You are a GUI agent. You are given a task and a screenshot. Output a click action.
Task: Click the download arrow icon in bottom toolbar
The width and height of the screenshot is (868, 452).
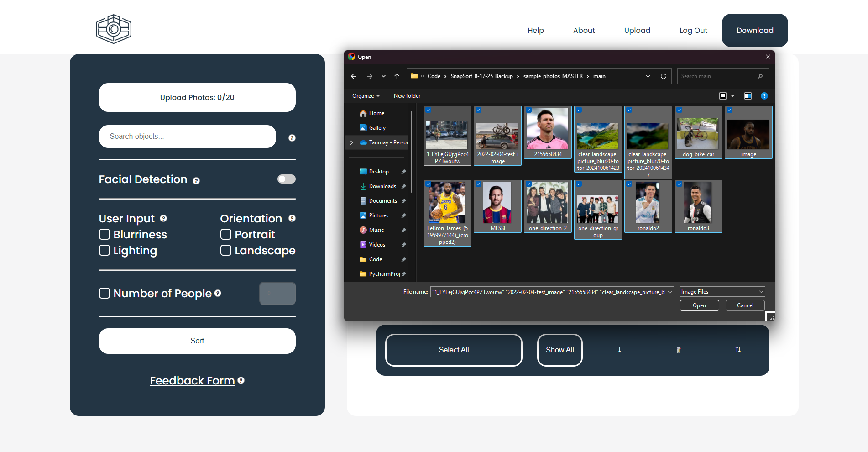point(619,350)
